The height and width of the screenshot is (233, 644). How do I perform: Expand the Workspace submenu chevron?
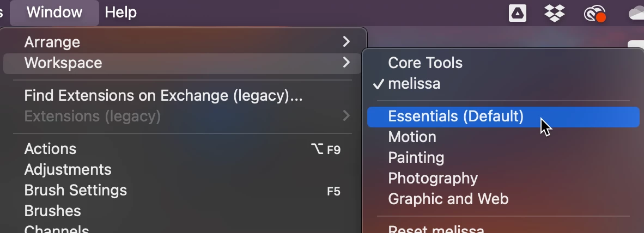point(346,63)
